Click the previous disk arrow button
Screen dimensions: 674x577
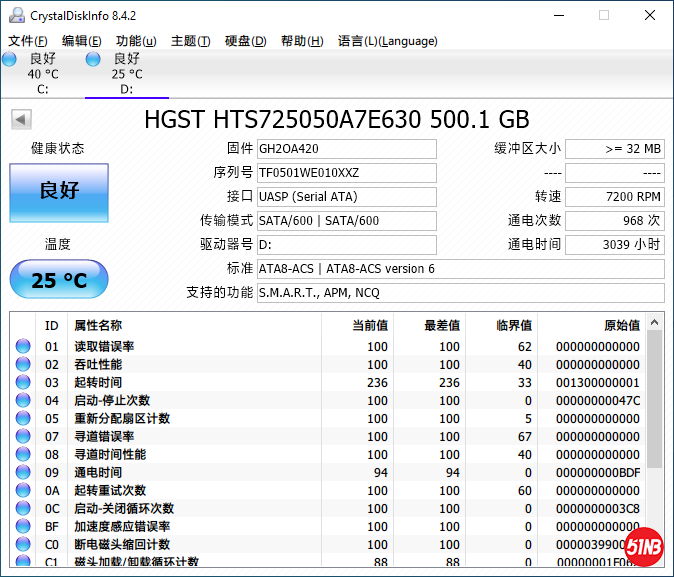coord(20,120)
